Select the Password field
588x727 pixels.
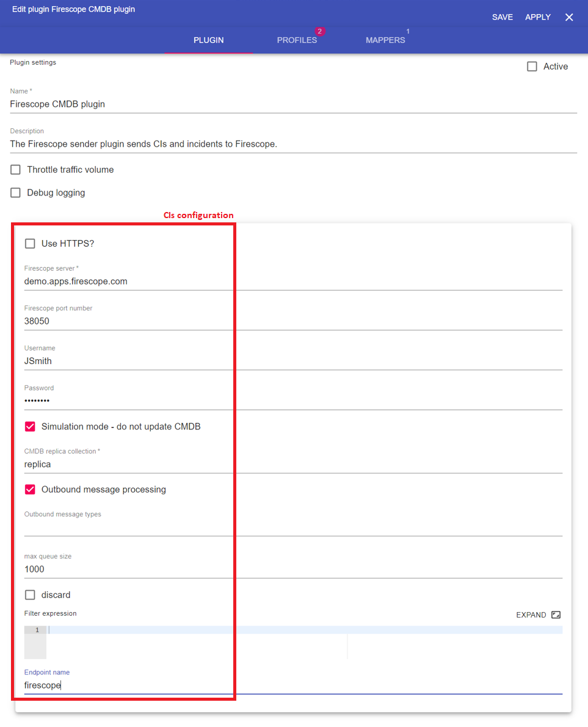(x=293, y=401)
